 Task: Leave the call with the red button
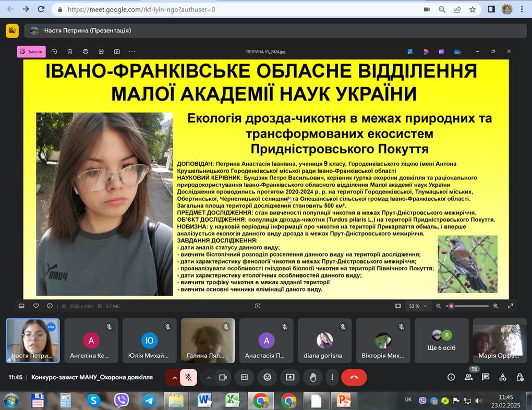coord(354,377)
